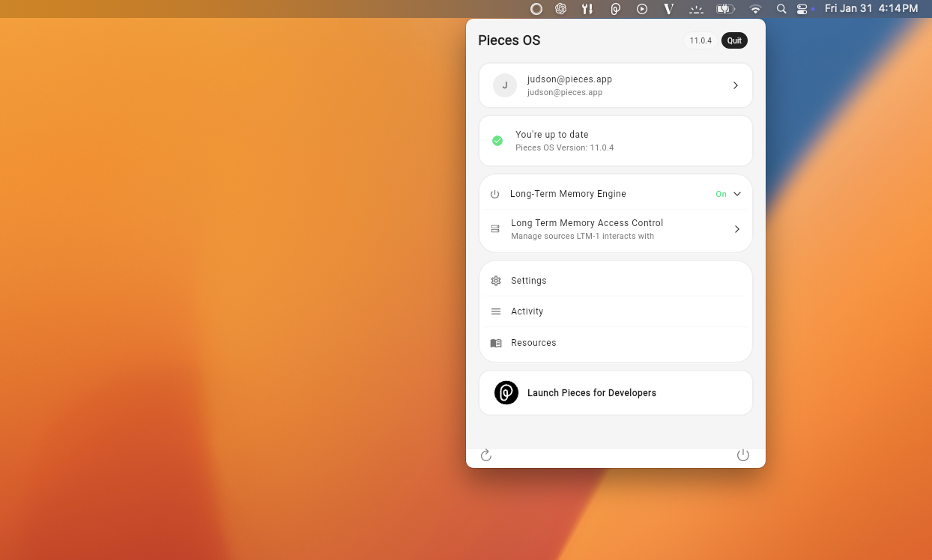Click the Pieces icon in the menu bar

click(x=616, y=9)
